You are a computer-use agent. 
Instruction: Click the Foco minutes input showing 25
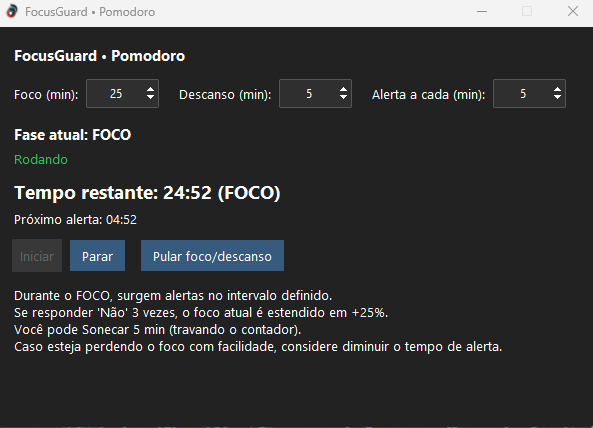[x=116, y=94]
